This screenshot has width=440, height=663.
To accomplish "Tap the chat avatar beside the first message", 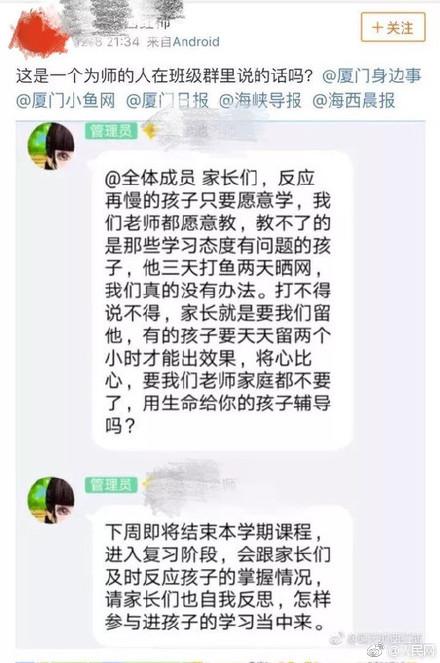I will pyautogui.click(x=51, y=146).
